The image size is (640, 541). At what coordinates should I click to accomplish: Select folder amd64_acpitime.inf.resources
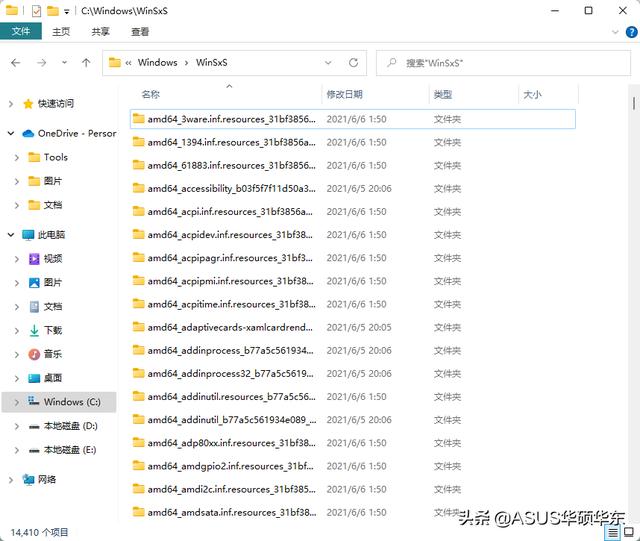pyautogui.click(x=353, y=304)
